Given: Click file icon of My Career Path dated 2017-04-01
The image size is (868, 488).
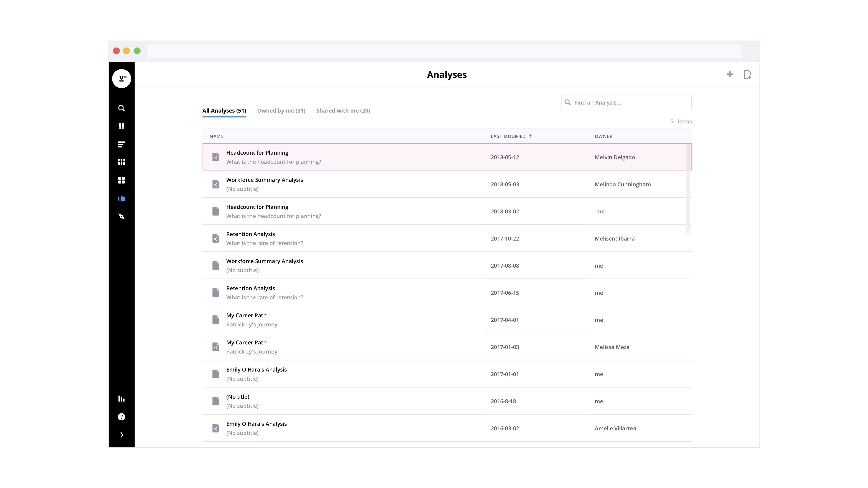Looking at the screenshot, I should pos(216,320).
